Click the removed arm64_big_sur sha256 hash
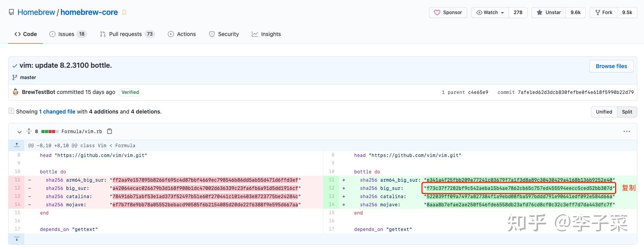Screen dimensions: 644x249 coord(205,180)
